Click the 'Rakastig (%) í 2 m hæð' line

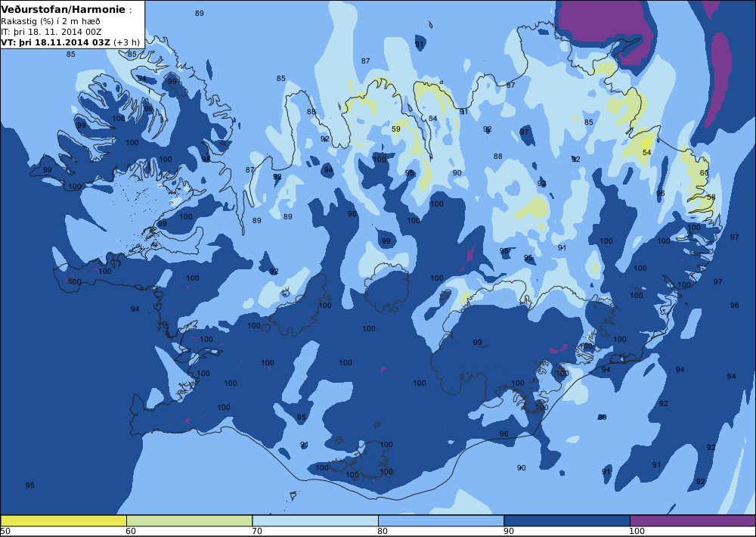[x=51, y=21]
